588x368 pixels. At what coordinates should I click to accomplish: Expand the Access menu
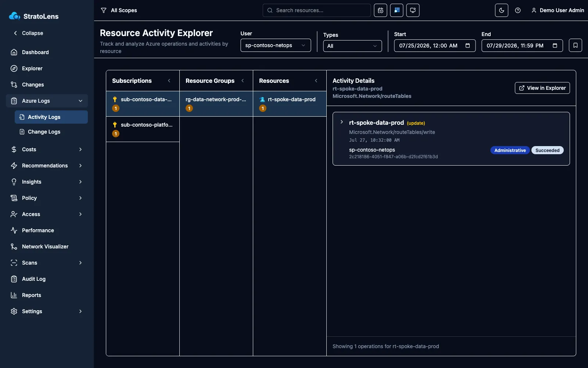pyautogui.click(x=47, y=214)
